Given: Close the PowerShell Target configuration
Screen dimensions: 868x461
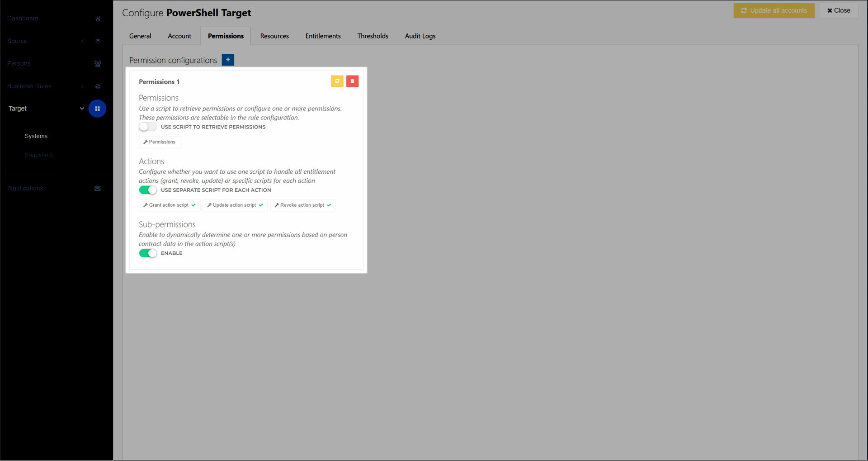Looking at the screenshot, I should [839, 10].
